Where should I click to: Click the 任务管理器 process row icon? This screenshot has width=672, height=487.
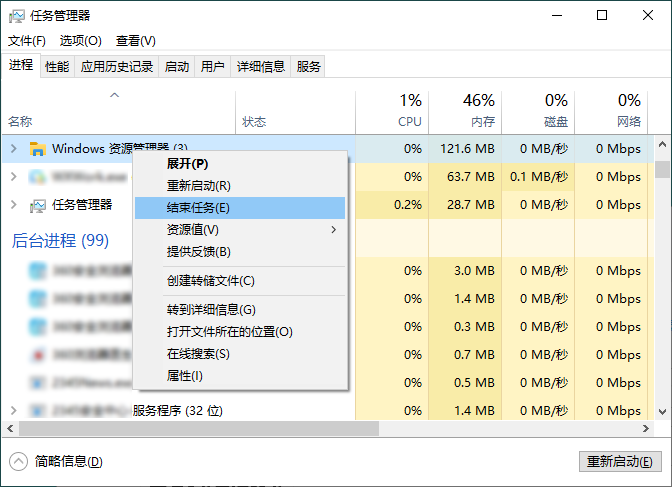click(38, 205)
